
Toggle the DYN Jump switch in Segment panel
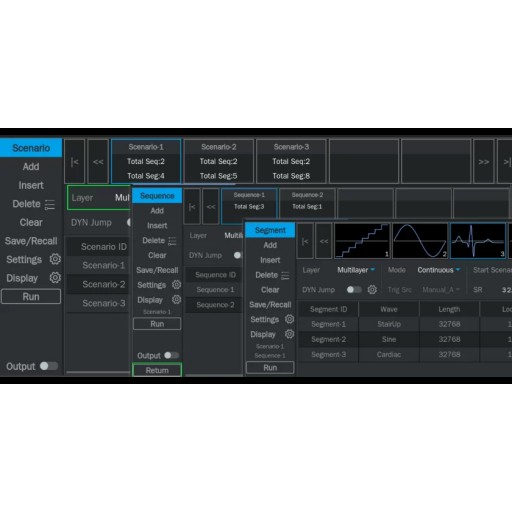click(x=354, y=290)
